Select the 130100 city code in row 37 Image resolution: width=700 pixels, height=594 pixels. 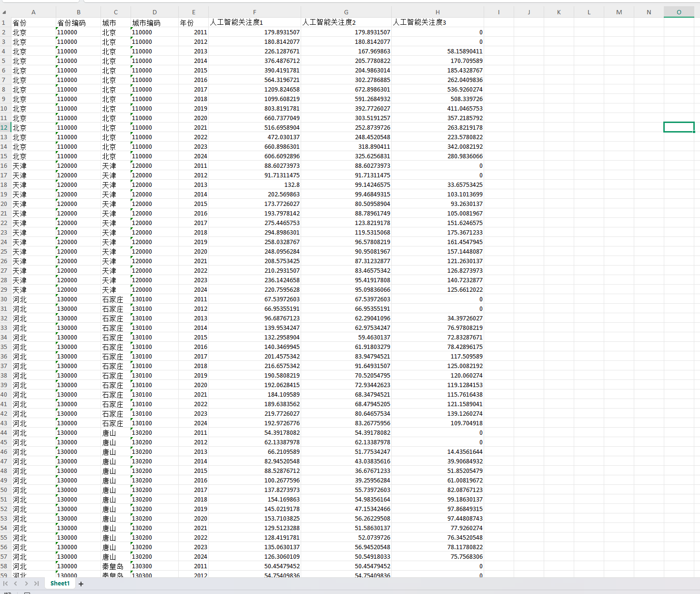[x=155, y=366]
